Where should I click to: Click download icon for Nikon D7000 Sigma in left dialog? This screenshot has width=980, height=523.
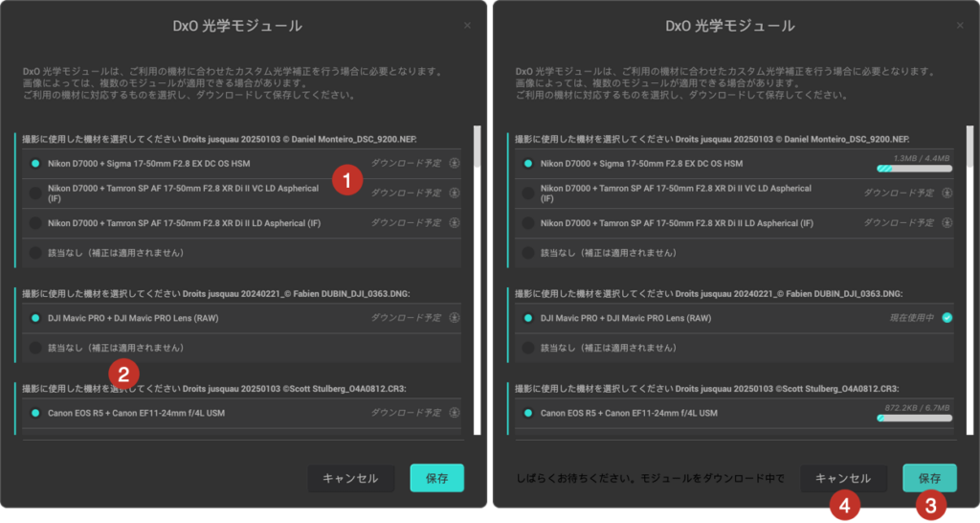[x=455, y=163]
